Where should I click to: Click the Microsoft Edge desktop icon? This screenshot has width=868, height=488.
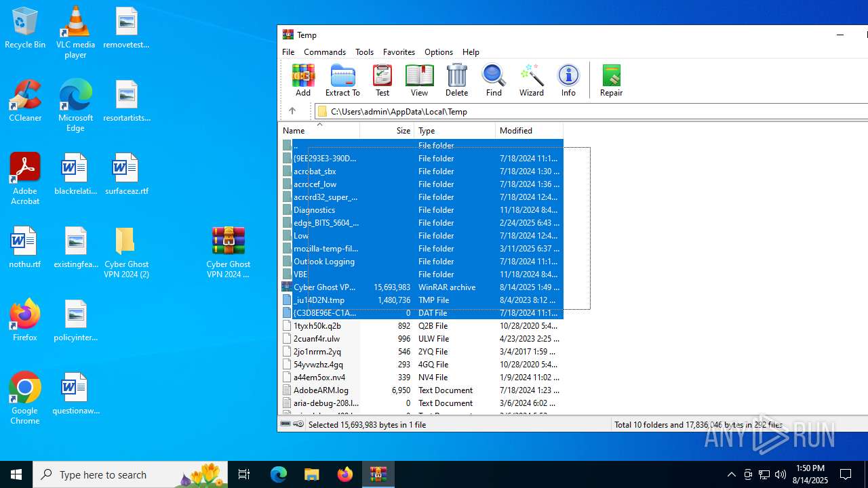point(75,106)
